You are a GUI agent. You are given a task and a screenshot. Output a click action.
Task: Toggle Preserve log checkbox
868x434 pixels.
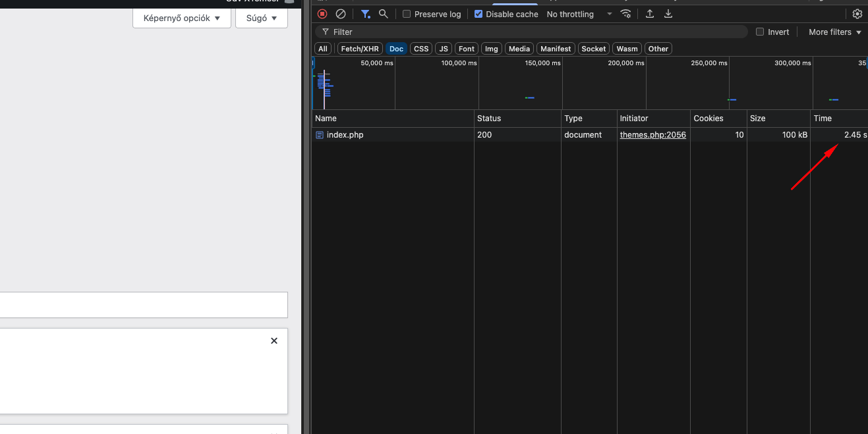click(407, 14)
